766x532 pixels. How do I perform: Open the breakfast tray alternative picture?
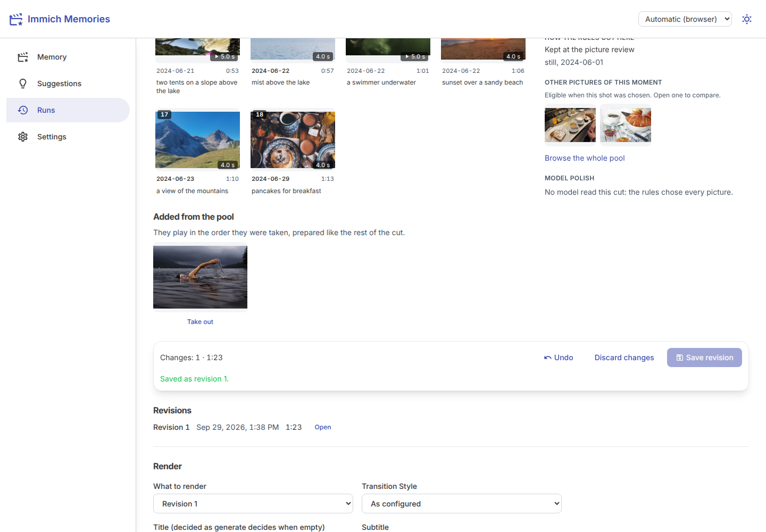click(570, 125)
